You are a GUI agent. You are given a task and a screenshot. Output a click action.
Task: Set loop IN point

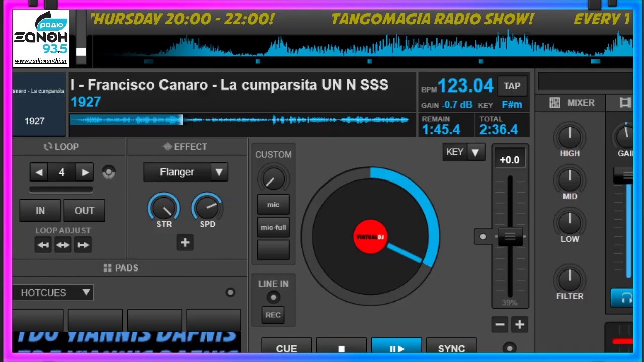tap(40, 211)
